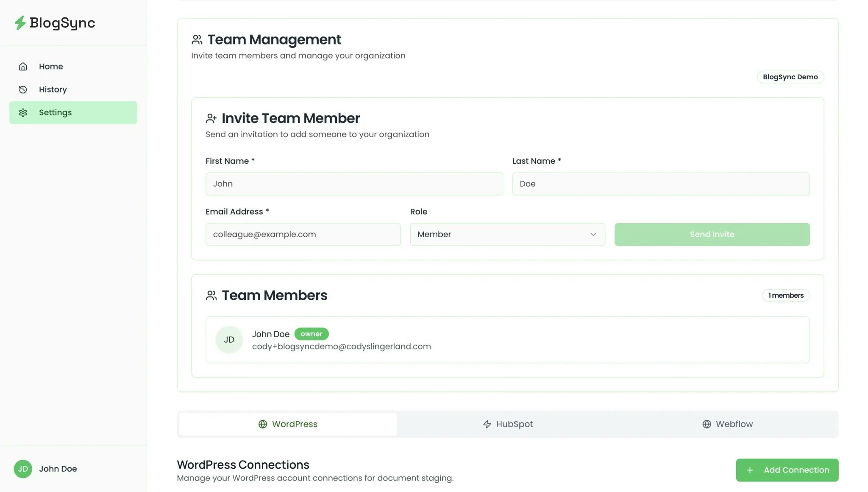868x492 pixels.
Task: Switch to the Webflow tab
Action: pyautogui.click(x=727, y=424)
